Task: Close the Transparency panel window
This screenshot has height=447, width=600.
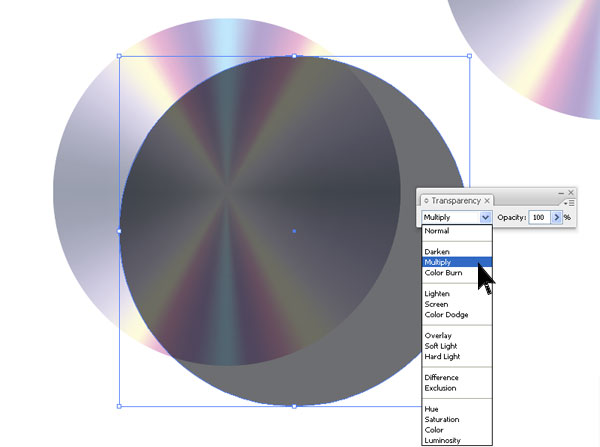Action: 571,193
